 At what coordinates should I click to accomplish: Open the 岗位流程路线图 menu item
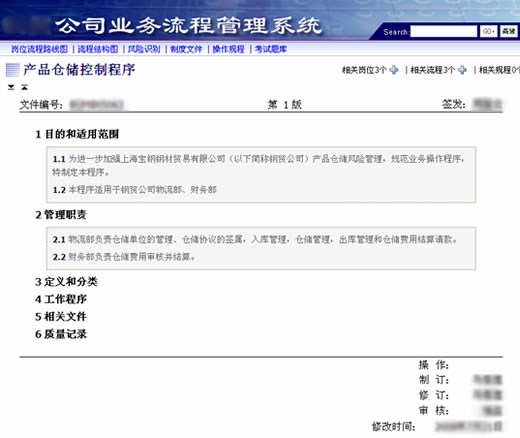click(39, 49)
